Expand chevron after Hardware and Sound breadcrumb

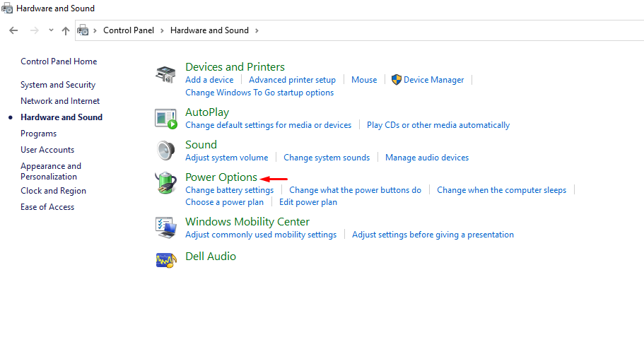point(257,30)
